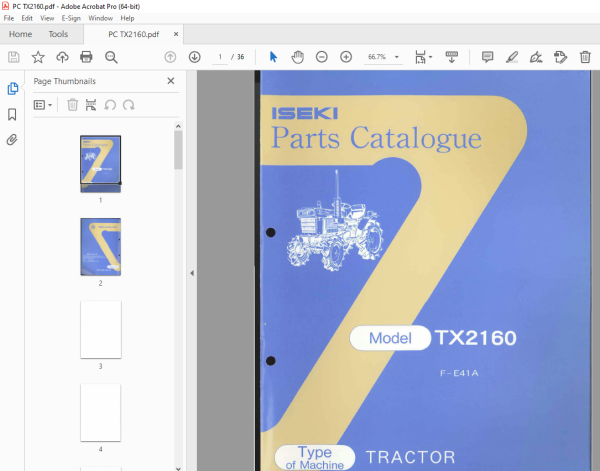Switch to the Home tab

[21, 34]
